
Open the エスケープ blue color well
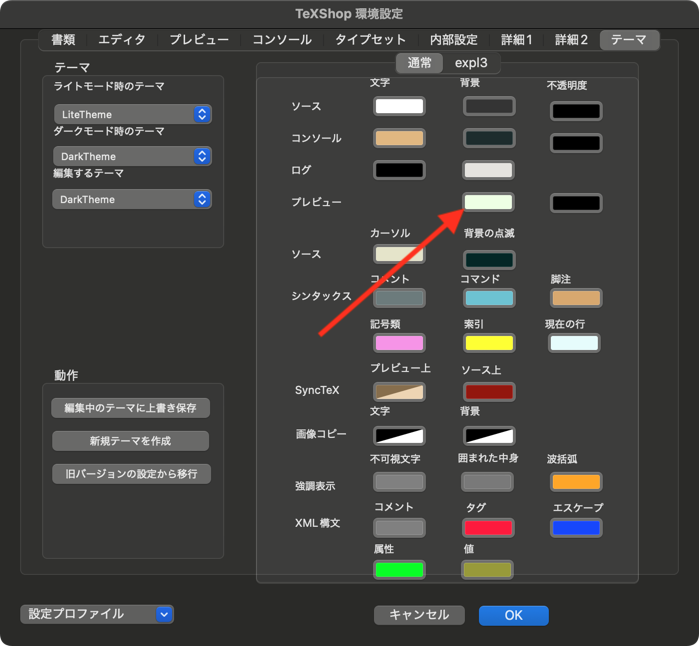[x=576, y=528]
